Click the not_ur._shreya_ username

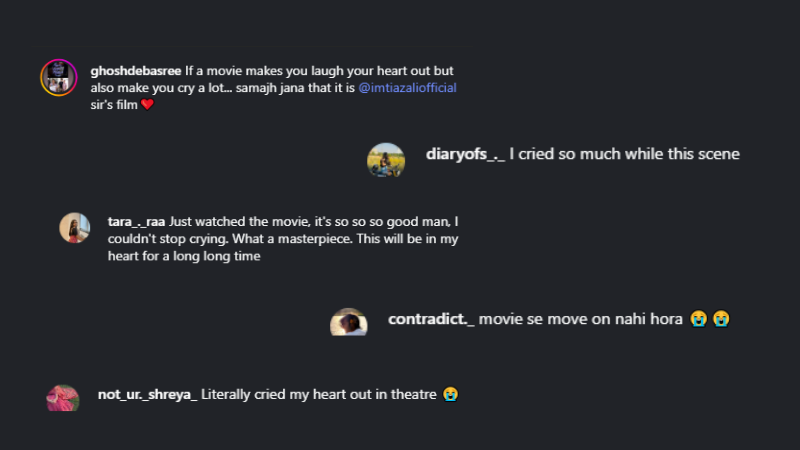pos(147,394)
